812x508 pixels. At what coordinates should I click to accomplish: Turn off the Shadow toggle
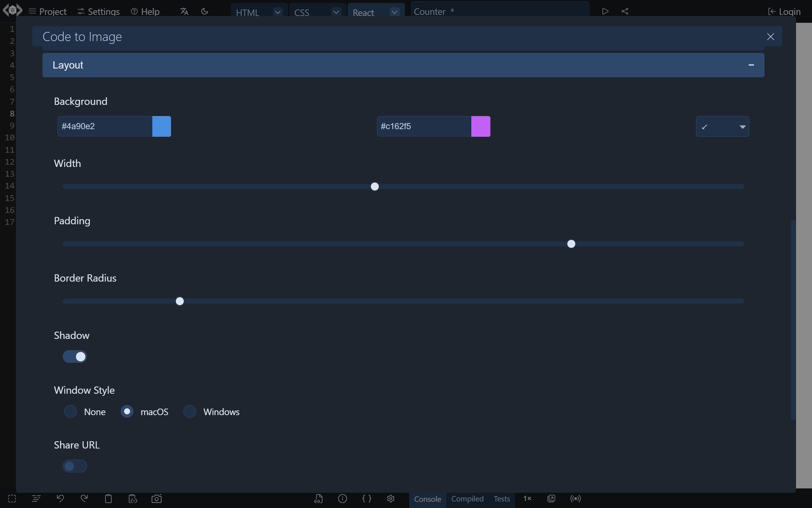tap(75, 357)
